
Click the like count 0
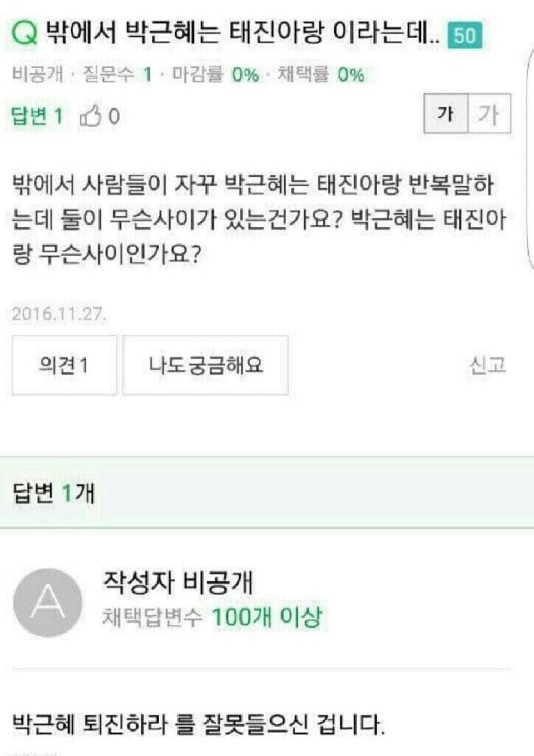coord(113,116)
